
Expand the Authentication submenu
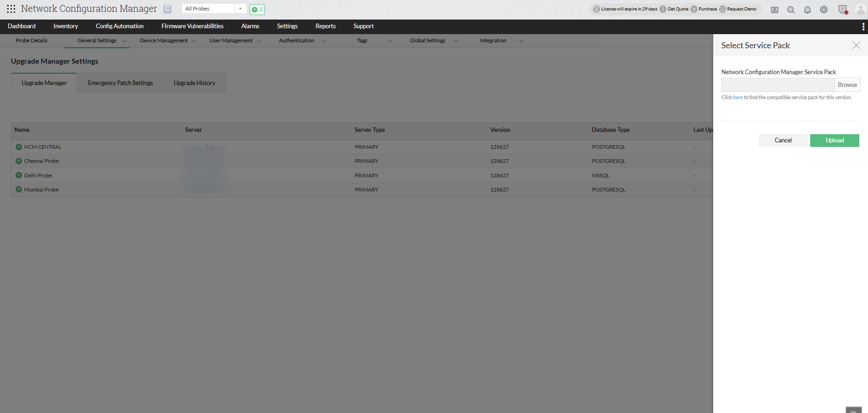pos(325,41)
